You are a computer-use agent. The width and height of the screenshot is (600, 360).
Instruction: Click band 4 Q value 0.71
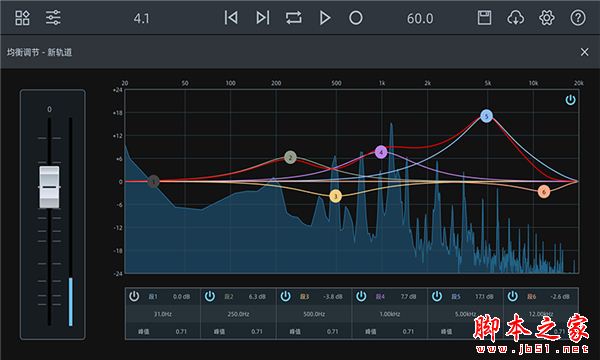click(x=408, y=331)
